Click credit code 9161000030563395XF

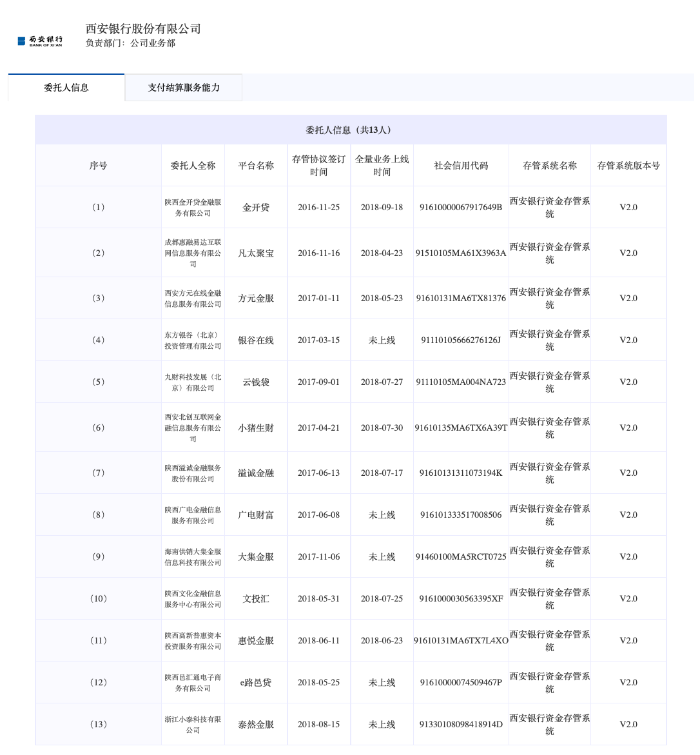pyautogui.click(x=462, y=599)
